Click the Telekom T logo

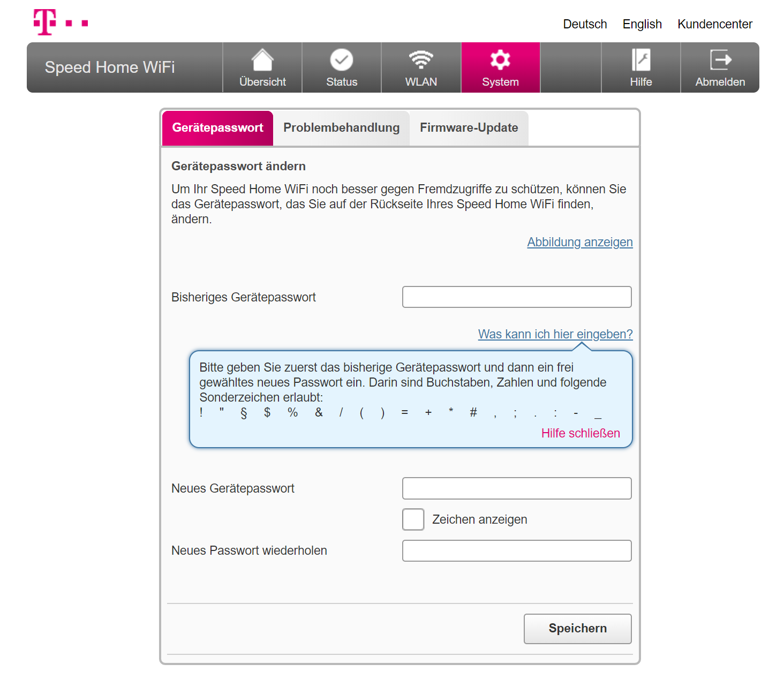pyautogui.click(x=61, y=22)
